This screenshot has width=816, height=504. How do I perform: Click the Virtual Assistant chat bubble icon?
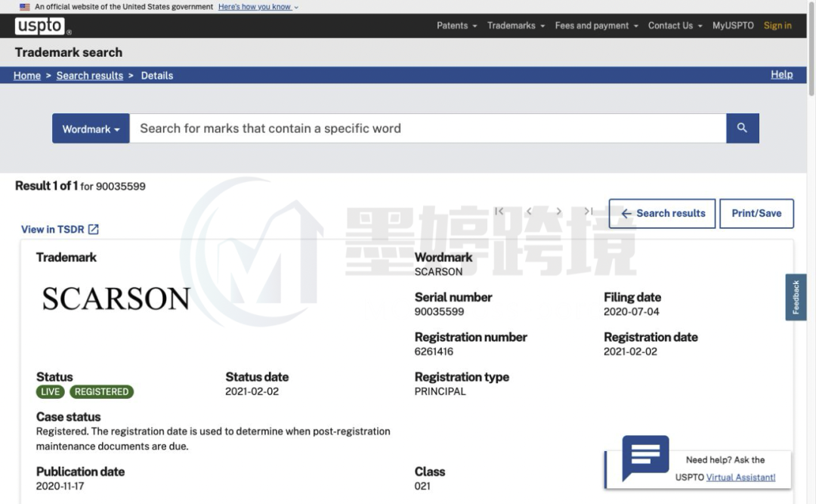[x=645, y=458]
